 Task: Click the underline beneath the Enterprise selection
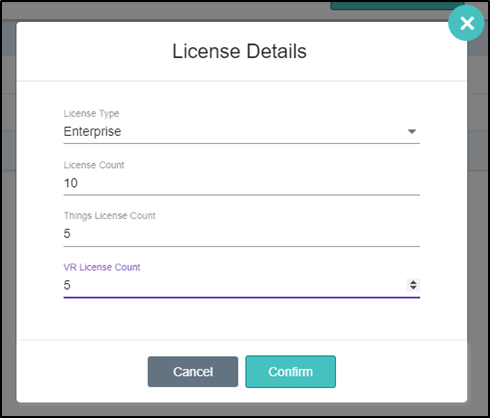pos(242,143)
